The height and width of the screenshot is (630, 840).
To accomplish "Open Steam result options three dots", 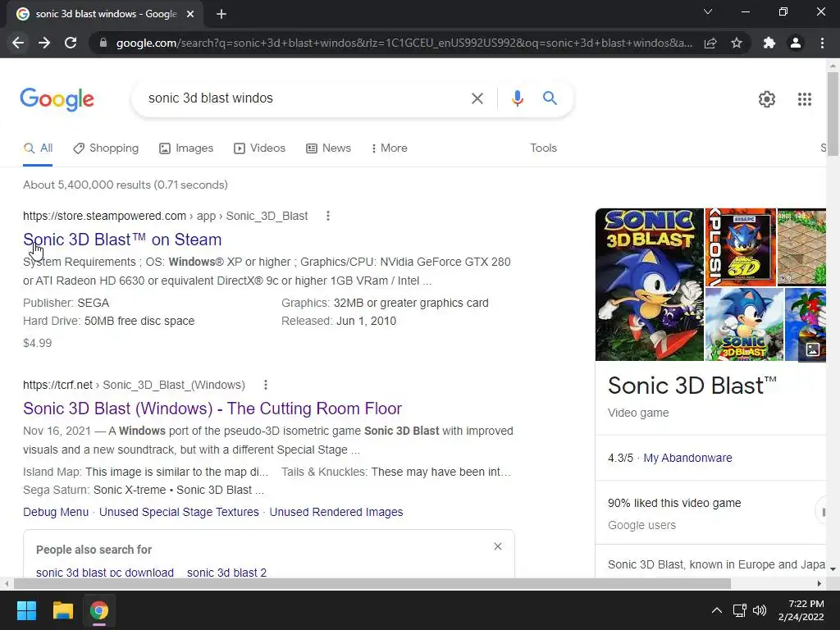I will coord(328,216).
